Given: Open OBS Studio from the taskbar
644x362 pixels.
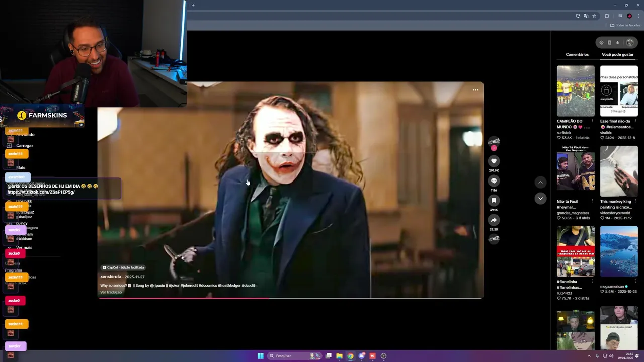Looking at the screenshot, I should click(x=383, y=356).
